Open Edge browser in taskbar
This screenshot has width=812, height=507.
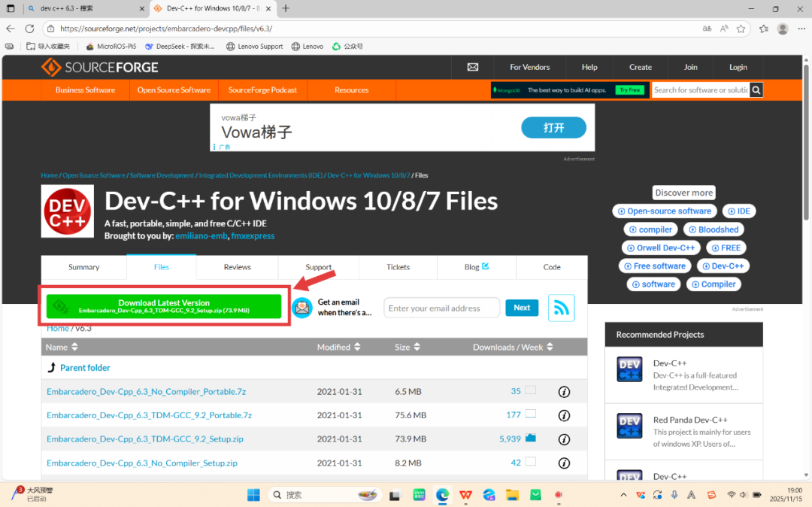point(442,495)
